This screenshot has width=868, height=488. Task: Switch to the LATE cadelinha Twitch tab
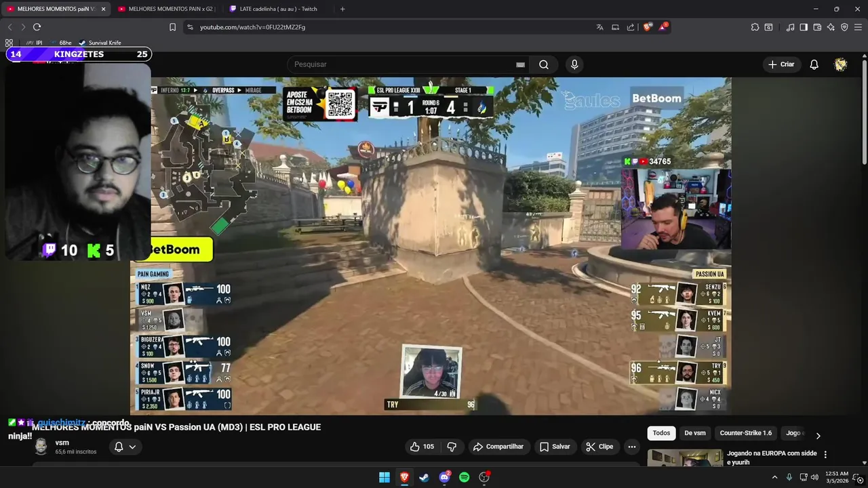[278, 9]
